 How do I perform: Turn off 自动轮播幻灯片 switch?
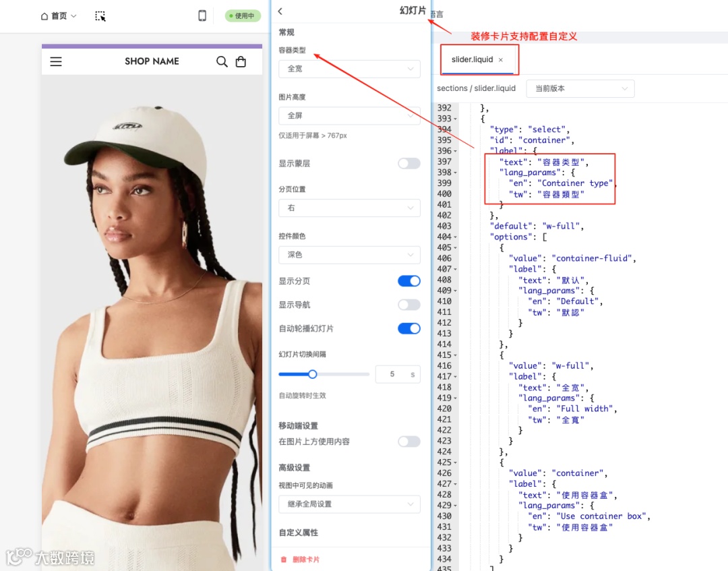[x=409, y=328]
